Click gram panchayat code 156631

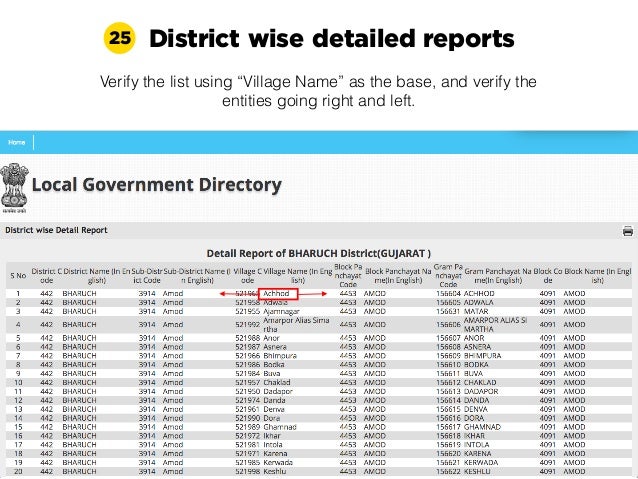pyautogui.click(x=448, y=311)
